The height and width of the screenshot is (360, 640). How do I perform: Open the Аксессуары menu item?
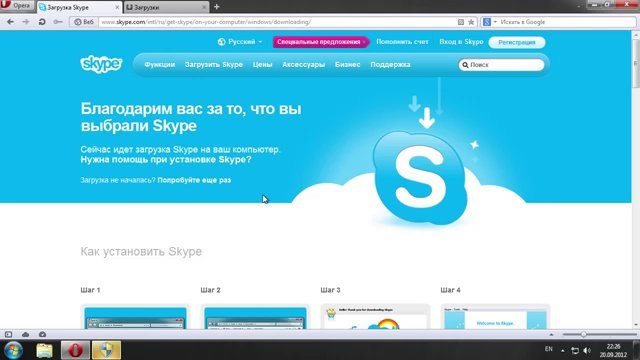point(303,64)
